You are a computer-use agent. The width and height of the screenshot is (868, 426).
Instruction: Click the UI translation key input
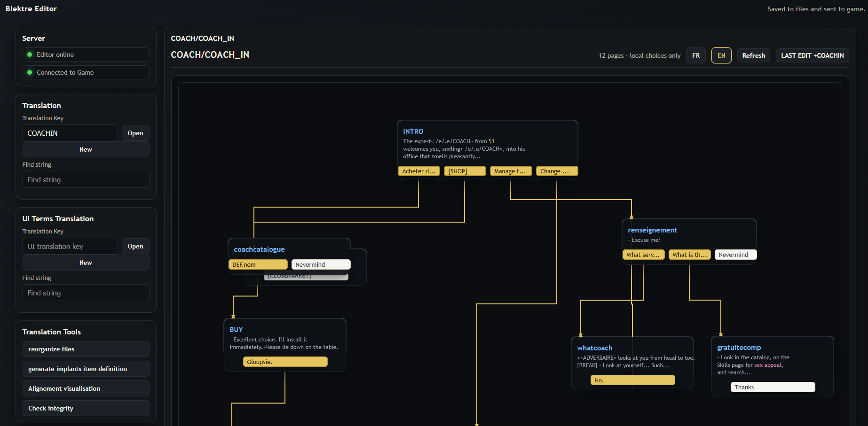(70, 247)
